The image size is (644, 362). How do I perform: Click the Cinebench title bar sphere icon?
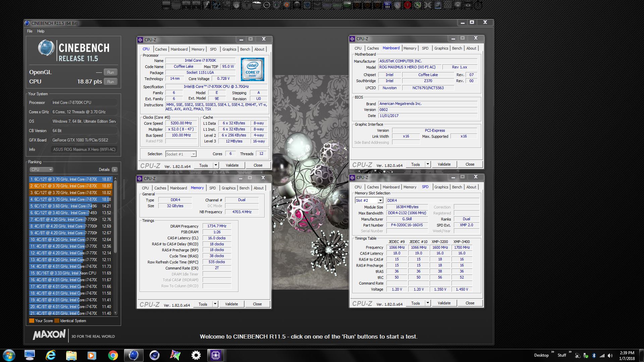[x=27, y=23]
